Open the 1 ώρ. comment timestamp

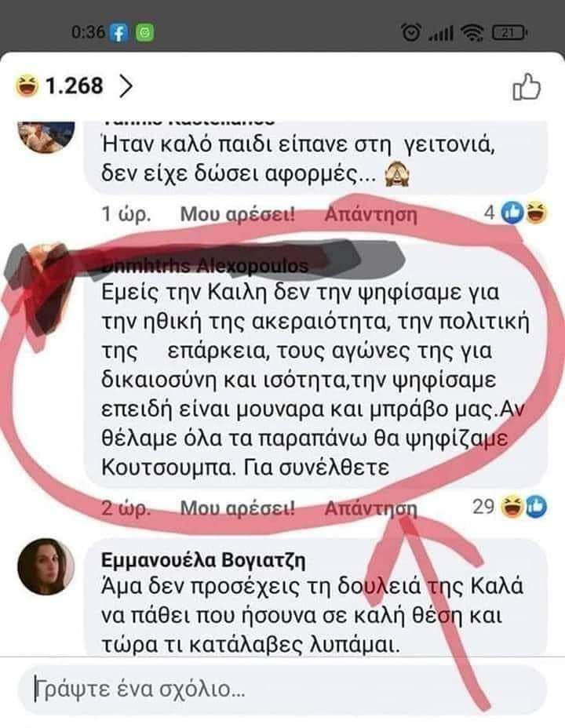126,214
